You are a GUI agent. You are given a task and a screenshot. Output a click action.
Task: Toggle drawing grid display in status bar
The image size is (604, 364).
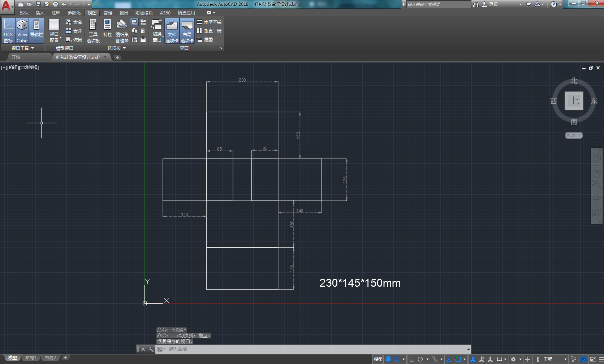click(x=388, y=359)
